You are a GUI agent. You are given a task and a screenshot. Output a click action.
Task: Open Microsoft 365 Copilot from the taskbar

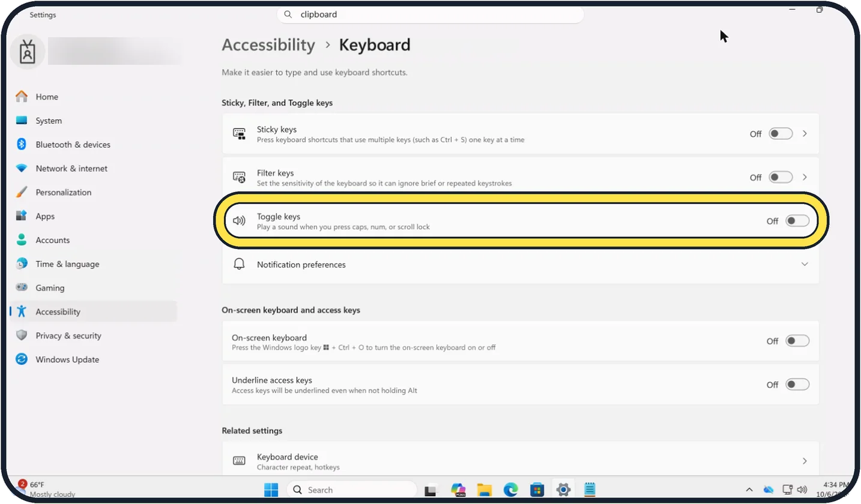coord(458,490)
